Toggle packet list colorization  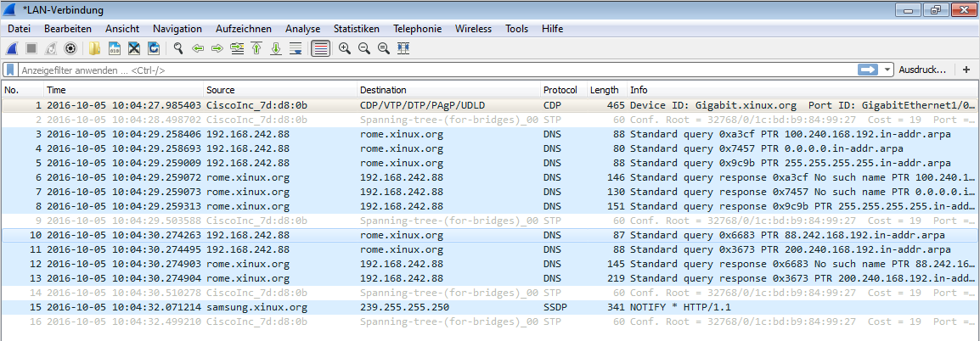[x=321, y=48]
